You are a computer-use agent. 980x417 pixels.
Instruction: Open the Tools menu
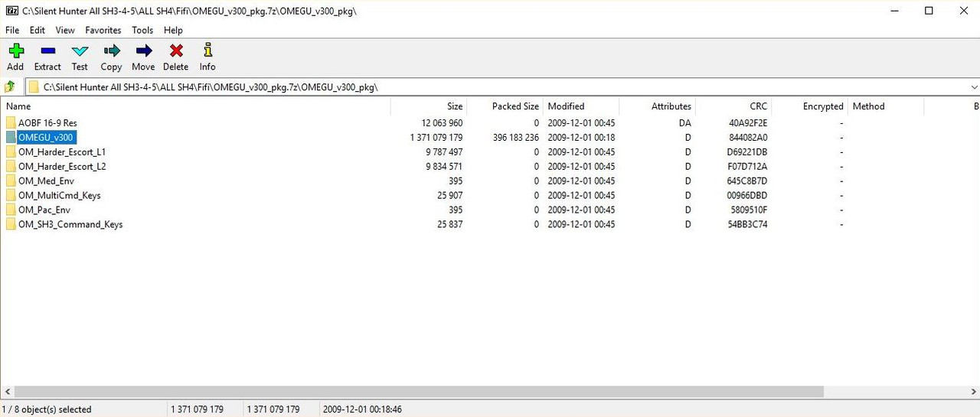tap(142, 31)
